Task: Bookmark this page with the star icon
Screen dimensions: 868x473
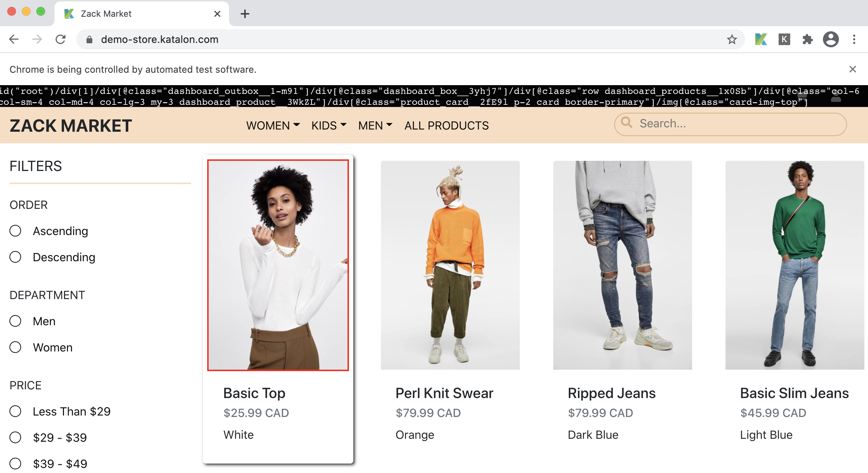Action: [x=732, y=39]
